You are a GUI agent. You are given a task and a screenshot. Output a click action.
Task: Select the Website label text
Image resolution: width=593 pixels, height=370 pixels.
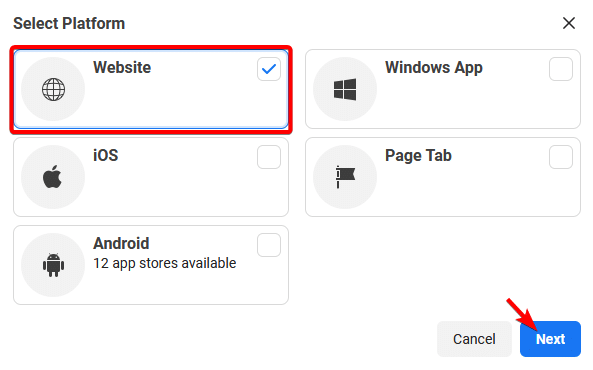122,68
